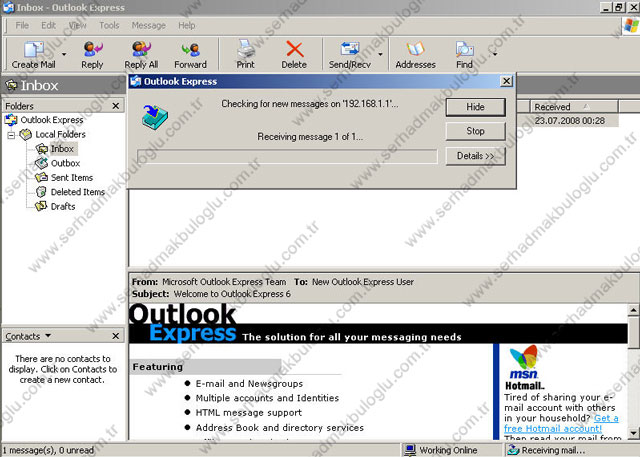This screenshot has width=640, height=457.
Task: Click the mail download tray icon in the dialog
Action: 155,117
